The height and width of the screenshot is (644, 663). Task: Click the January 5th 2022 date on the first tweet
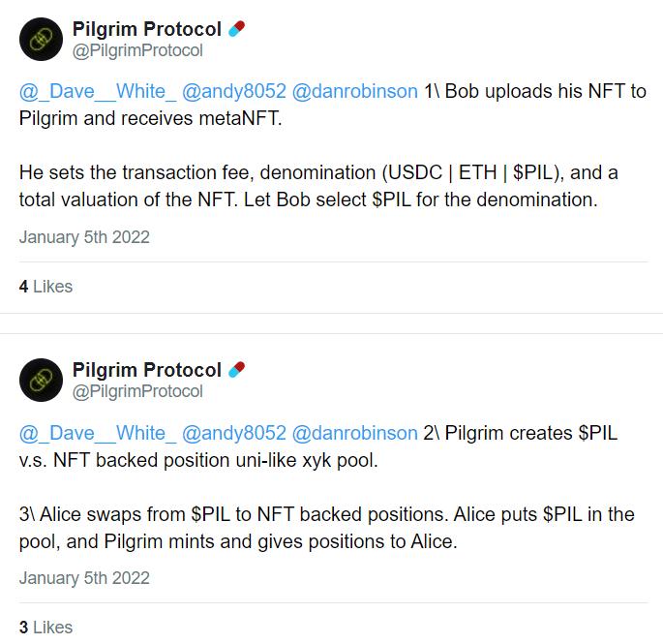pyautogui.click(x=84, y=236)
